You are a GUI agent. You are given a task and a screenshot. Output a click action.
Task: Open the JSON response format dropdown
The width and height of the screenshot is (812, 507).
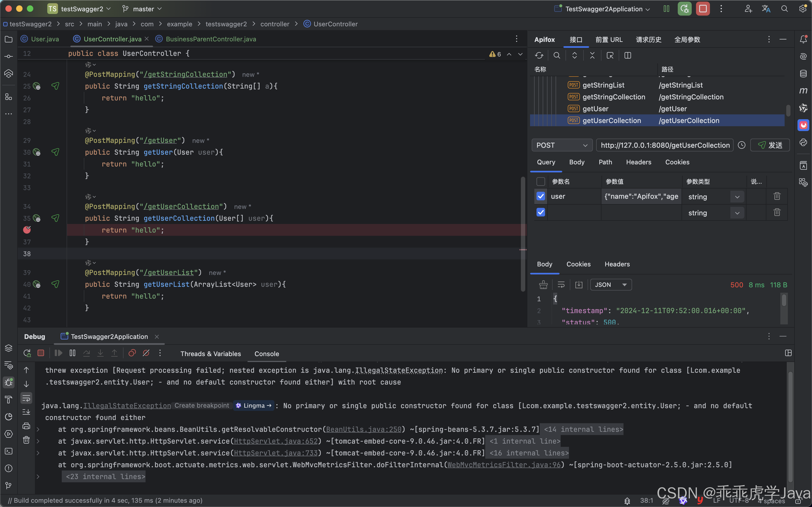[x=611, y=285]
